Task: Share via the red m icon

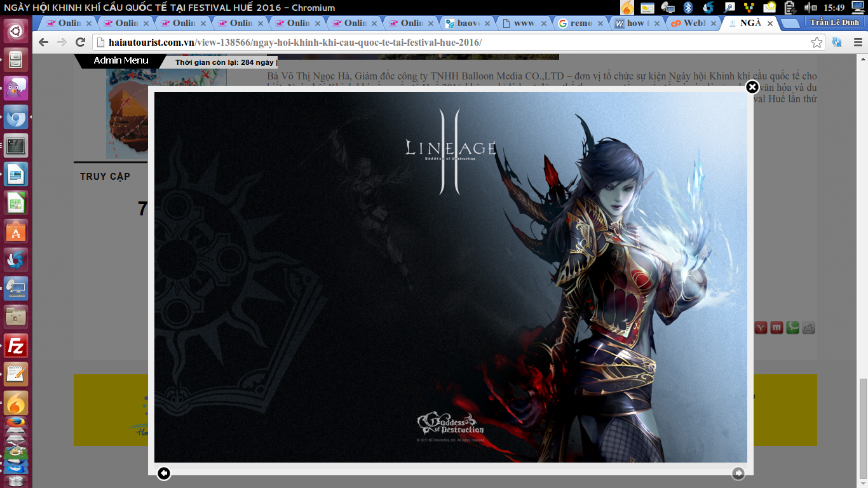Action: tap(776, 328)
